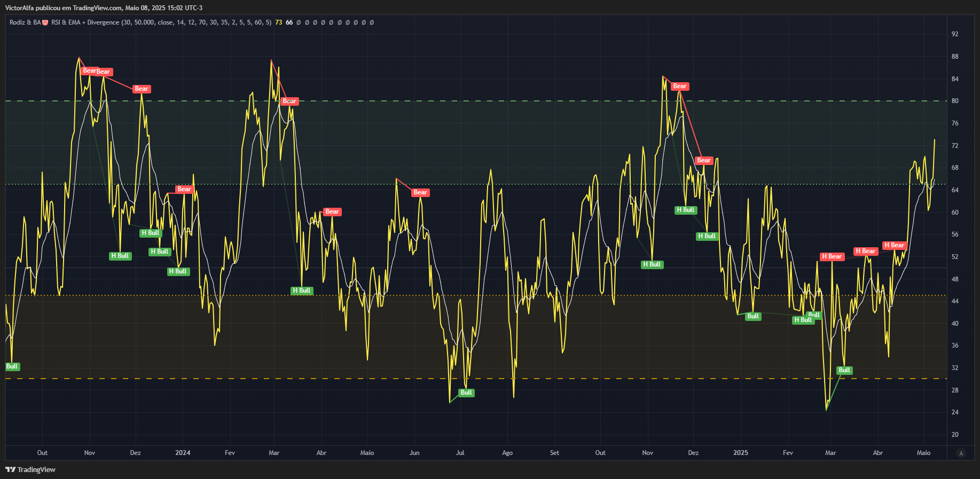
Task: Click the white EMA value 66 in legend
Action: point(289,22)
